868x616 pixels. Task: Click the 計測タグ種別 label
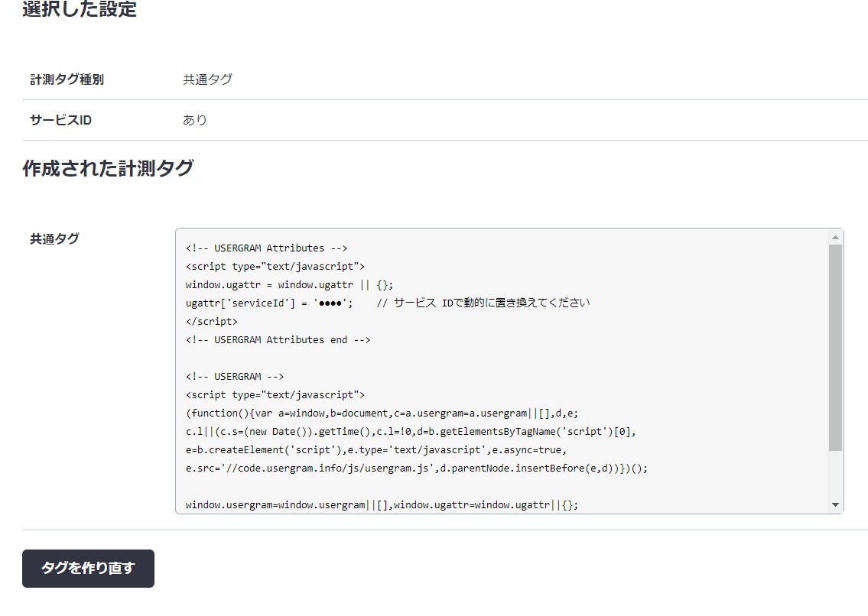[67, 79]
